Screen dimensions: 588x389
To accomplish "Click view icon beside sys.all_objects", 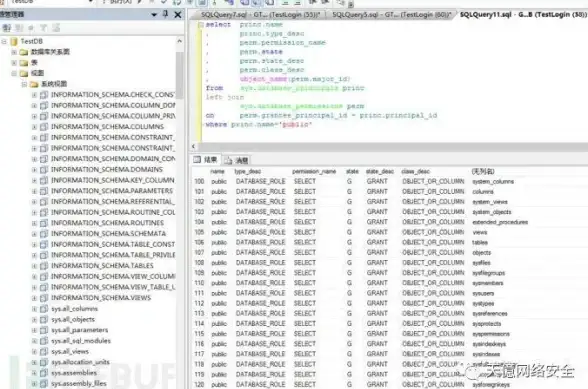I will coord(44,320).
